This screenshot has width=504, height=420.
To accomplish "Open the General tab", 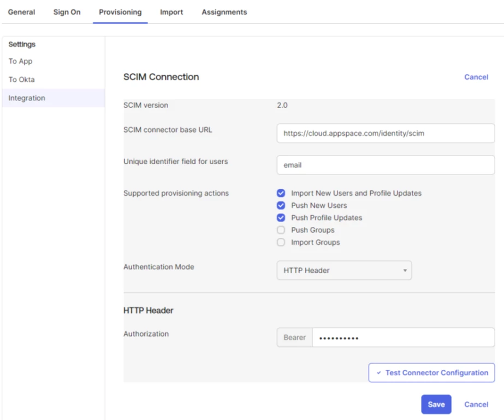I will [x=22, y=12].
